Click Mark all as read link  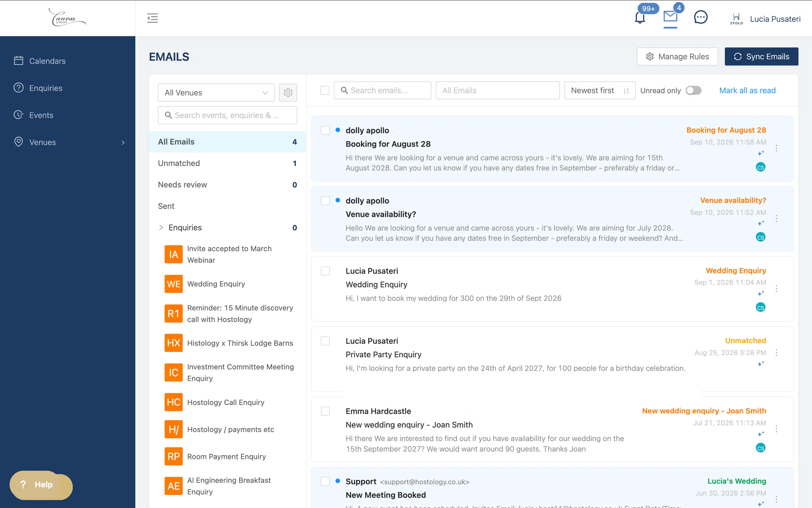[747, 90]
